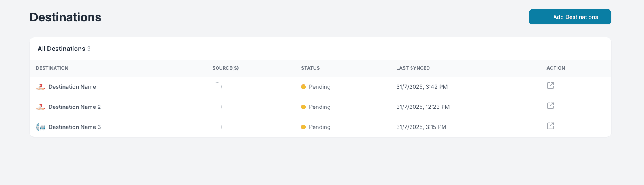Select the All Destinations heading

61,49
